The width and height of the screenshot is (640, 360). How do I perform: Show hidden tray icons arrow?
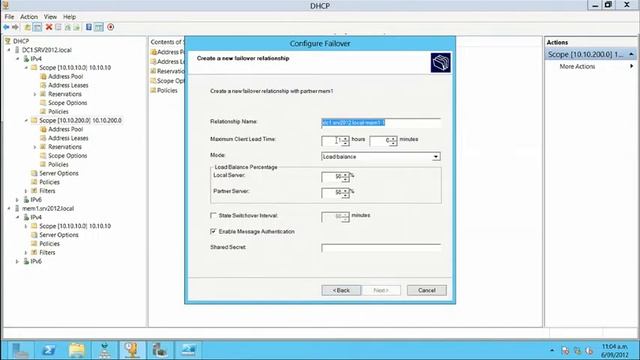552,350
